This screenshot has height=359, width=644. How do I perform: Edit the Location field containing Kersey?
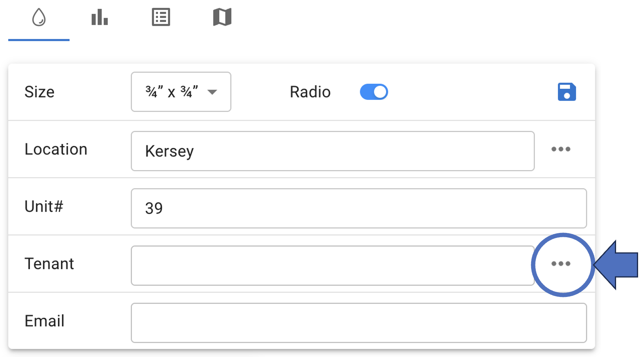pos(333,151)
